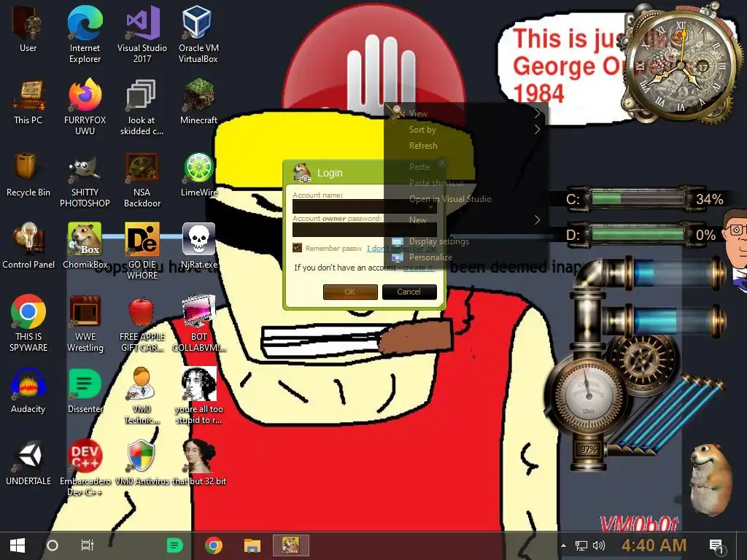Show hidden system tray icons arrow

tap(564, 545)
